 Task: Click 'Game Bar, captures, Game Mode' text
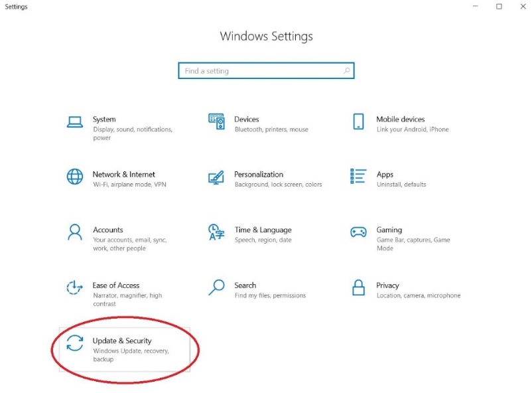click(413, 244)
